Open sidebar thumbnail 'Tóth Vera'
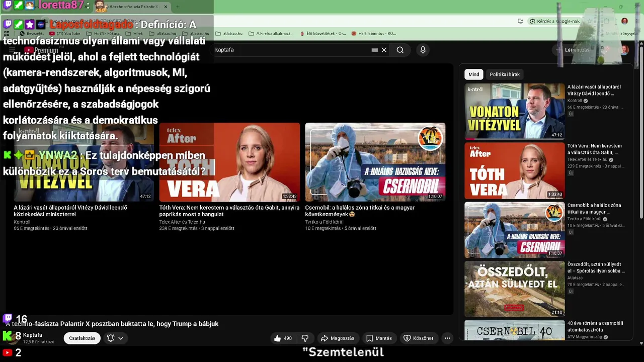Image resolution: width=644 pixels, height=362 pixels. (514, 170)
